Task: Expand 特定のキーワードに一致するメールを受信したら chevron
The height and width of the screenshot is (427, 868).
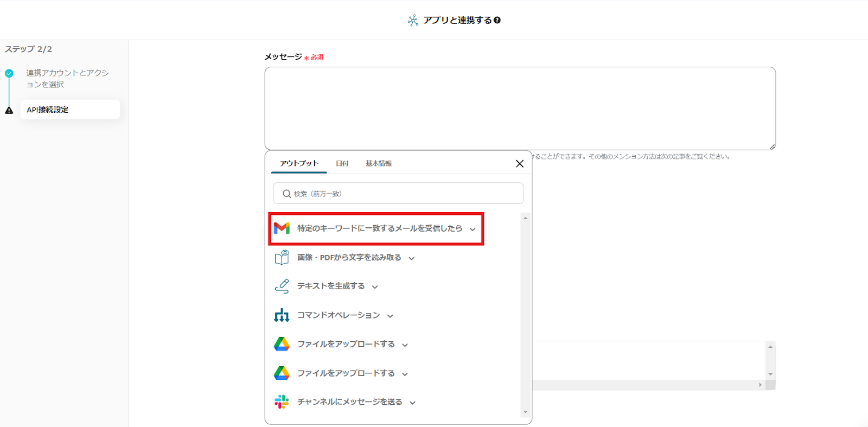Action: (x=473, y=230)
